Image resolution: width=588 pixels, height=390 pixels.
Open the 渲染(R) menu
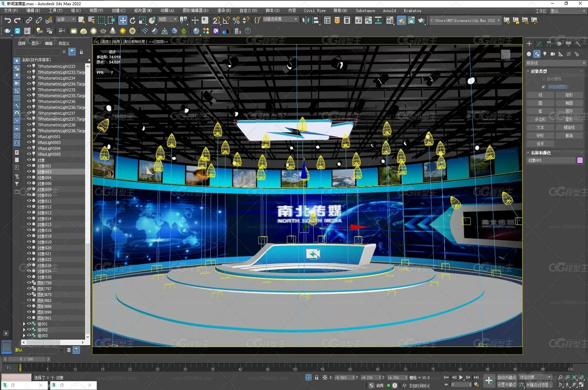coord(224,11)
